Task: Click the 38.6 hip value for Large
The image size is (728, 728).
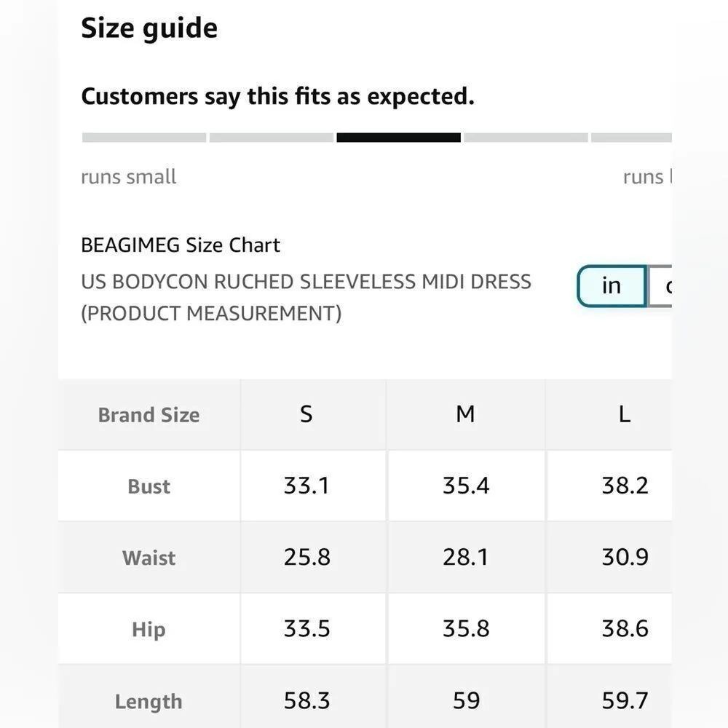Action: (x=624, y=629)
